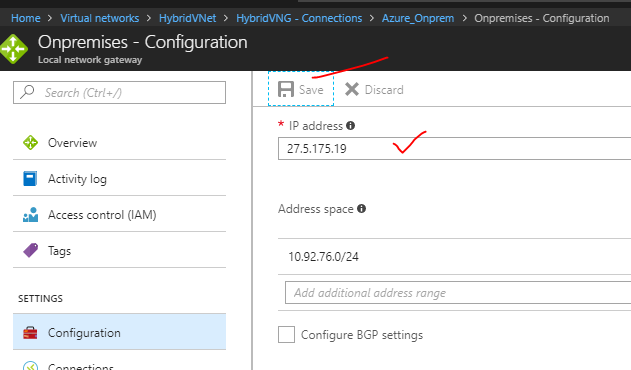The image size is (631, 370).
Task: Click the info icon beside Address space
Action: pyautogui.click(x=361, y=209)
